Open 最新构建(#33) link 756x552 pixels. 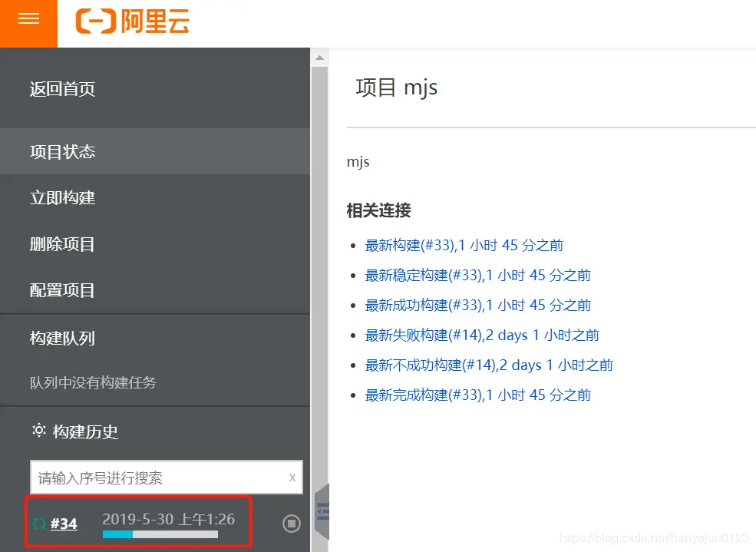[464, 246]
